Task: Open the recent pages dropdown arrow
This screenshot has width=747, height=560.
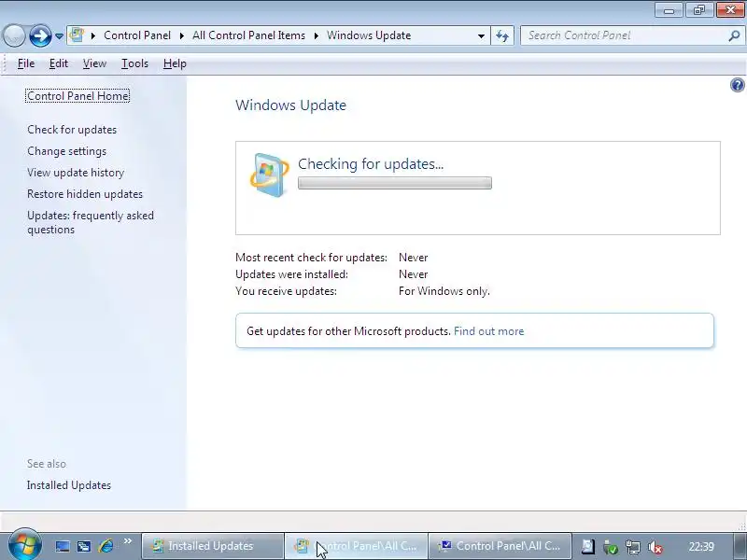Action: click(x=59, y=35)
